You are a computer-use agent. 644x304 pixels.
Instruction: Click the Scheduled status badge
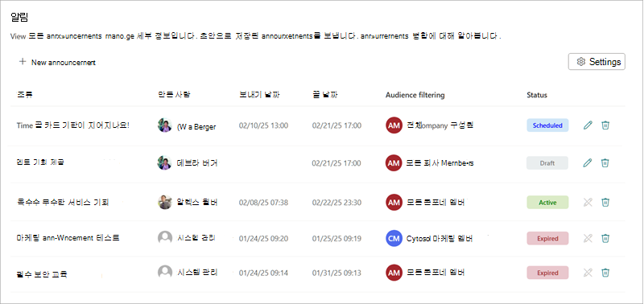[x=547, y=125]
